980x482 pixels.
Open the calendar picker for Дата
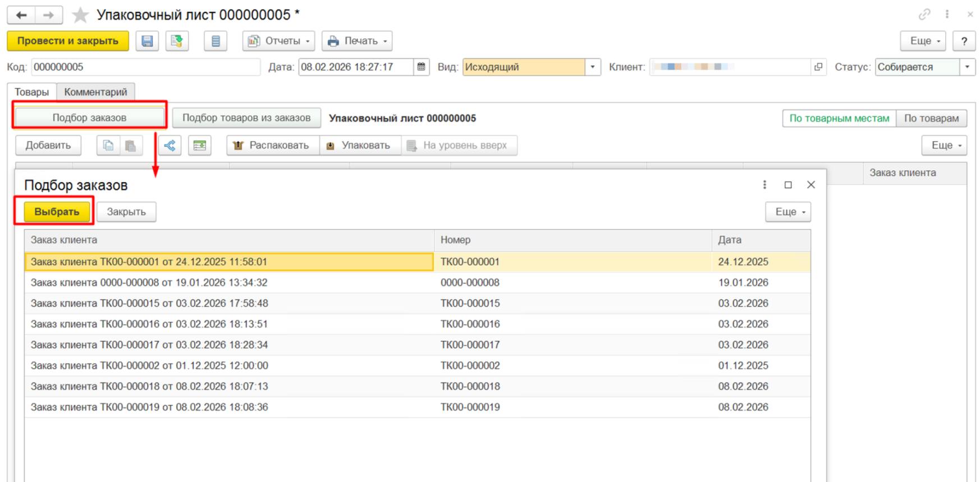(x=421, y=67)
